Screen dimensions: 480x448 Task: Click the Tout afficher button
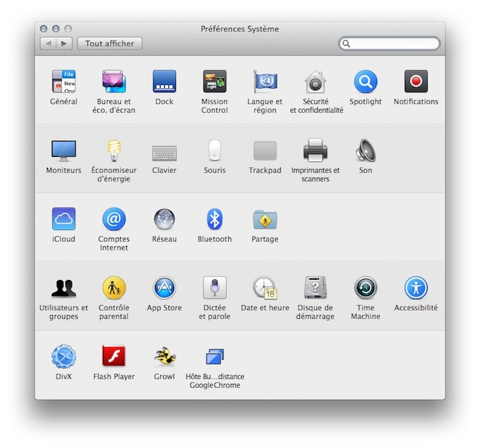click(x=110, y=44)
